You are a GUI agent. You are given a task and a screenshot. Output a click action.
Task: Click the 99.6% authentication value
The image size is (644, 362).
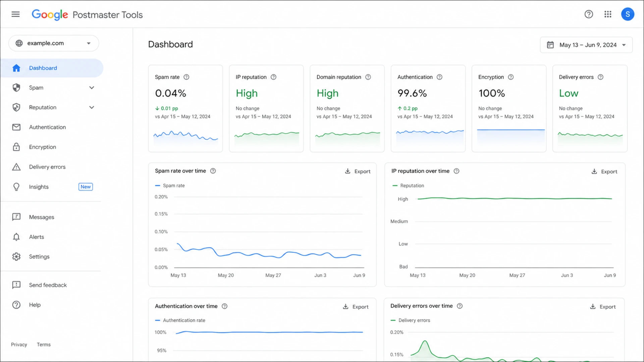point(412,93)
